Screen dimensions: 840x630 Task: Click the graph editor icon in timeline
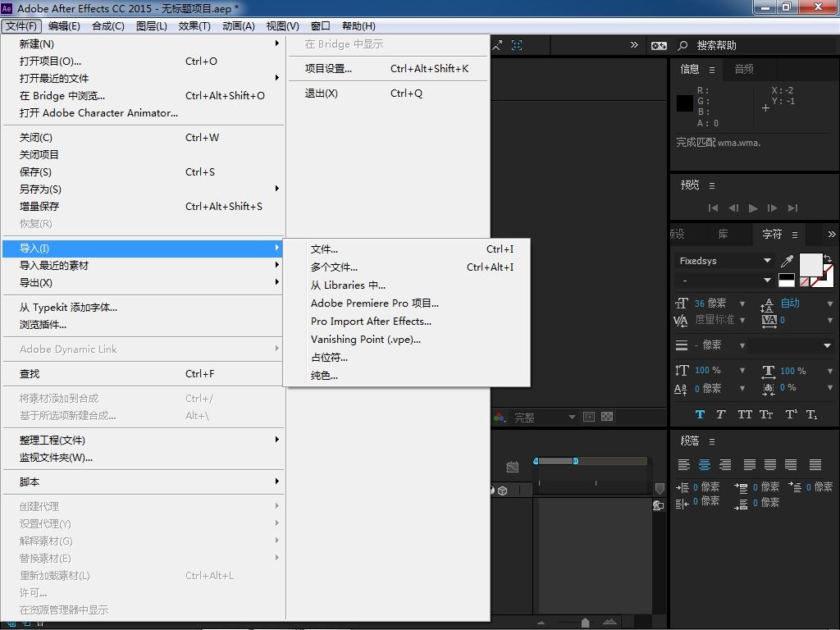coord(513,467)
